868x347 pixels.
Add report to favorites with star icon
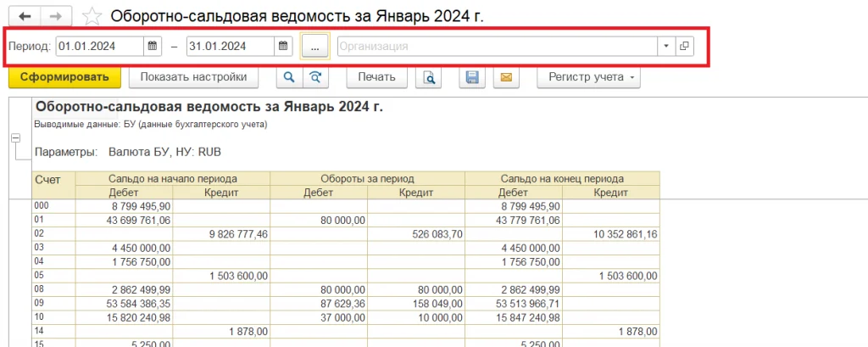point(95,17)
